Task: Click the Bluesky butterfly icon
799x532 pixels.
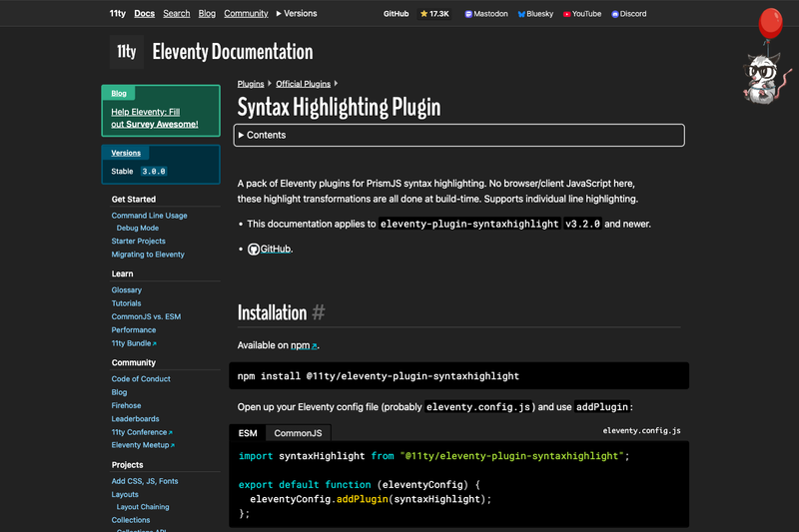Action: click(x=521, y=14)
